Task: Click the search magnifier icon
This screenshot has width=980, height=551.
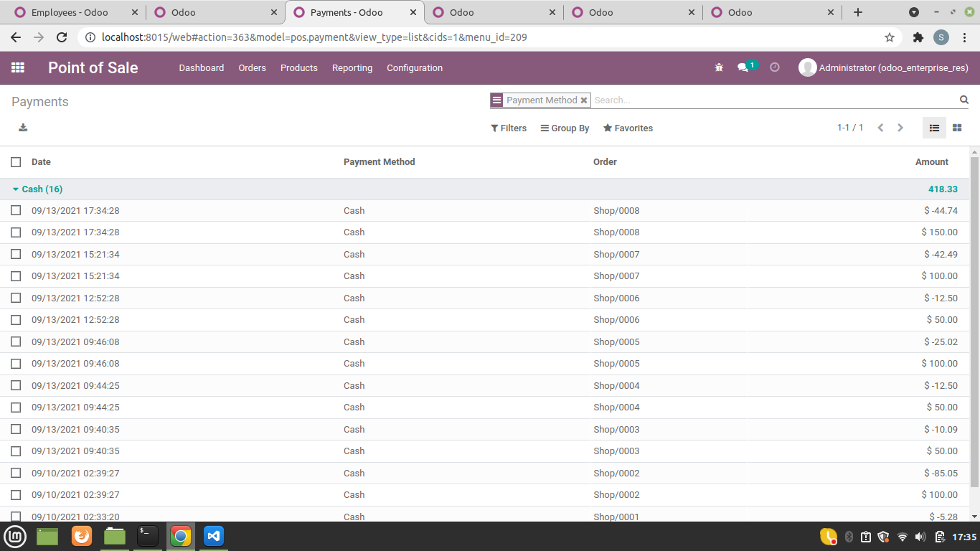Action: (963, 100)
